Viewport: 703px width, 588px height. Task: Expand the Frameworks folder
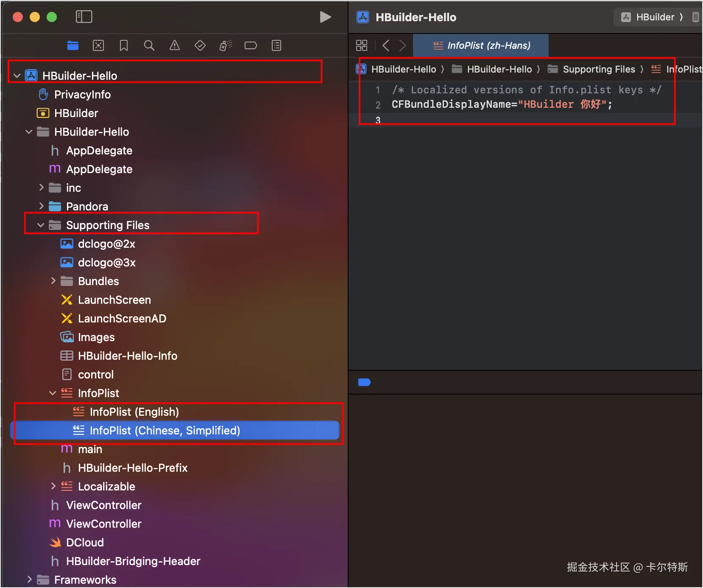[29, 580]
